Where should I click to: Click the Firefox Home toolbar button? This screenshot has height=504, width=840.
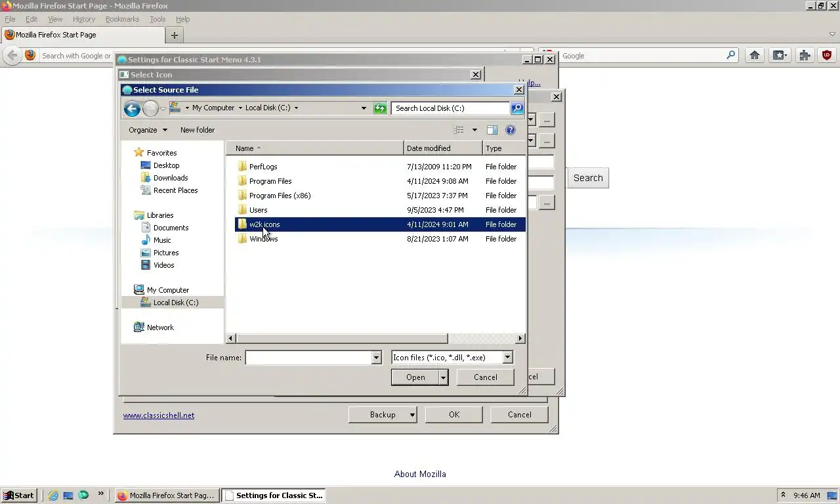click(x=755, y=56)
